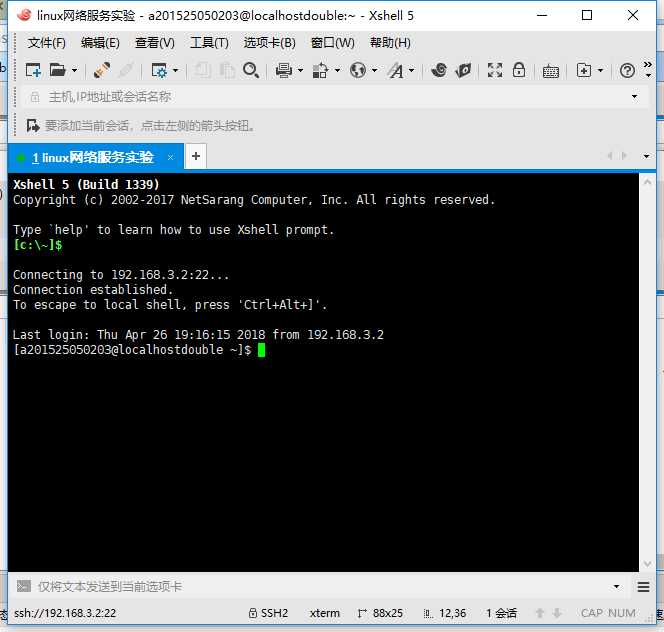Close the linux网络服务实验 tab
Image resolution: width=664 pixels, height=632 pixels.
170,158
